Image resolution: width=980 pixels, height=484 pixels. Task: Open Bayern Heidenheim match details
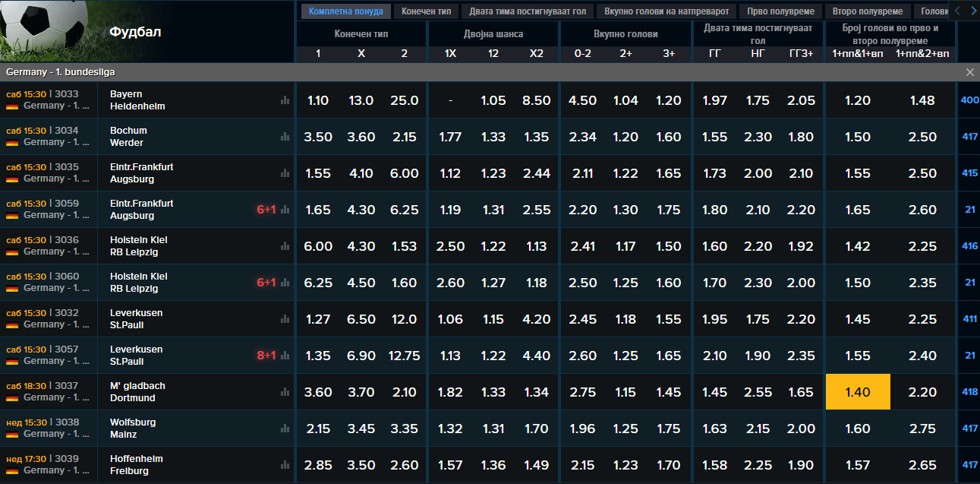coord(137,100)
